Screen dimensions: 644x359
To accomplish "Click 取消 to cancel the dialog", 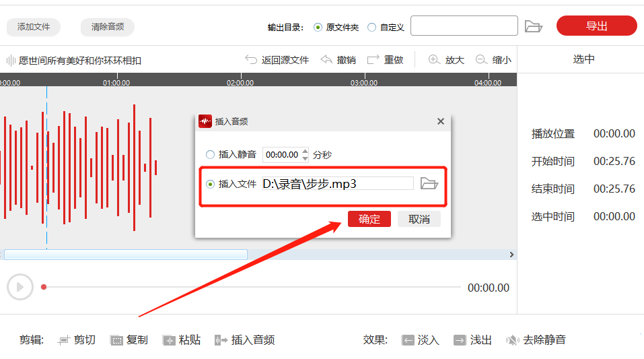I will pos(419,219).
